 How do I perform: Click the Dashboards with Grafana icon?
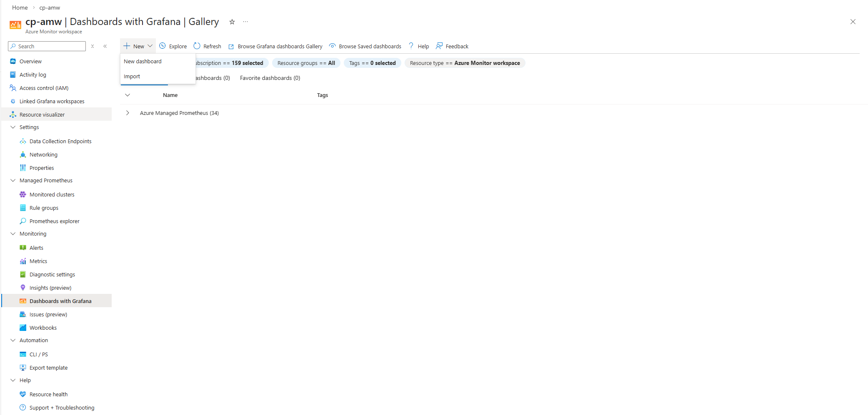coord(23,301)
